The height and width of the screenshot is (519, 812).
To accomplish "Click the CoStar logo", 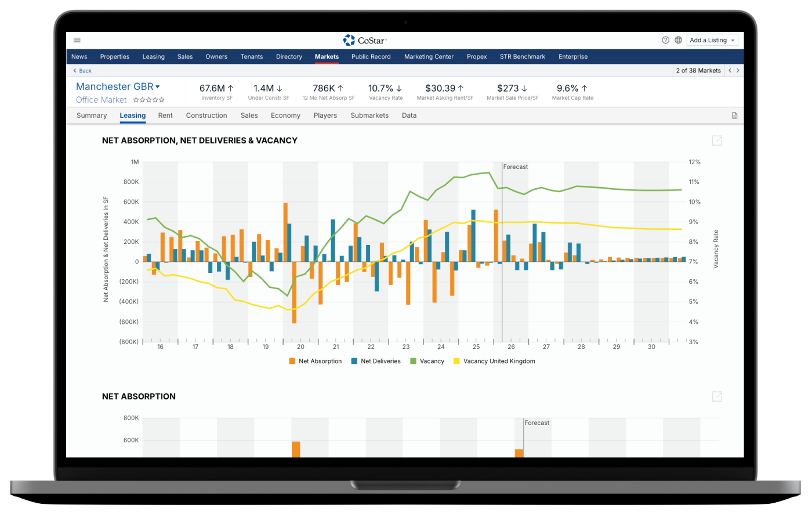I will click(365, 40).
